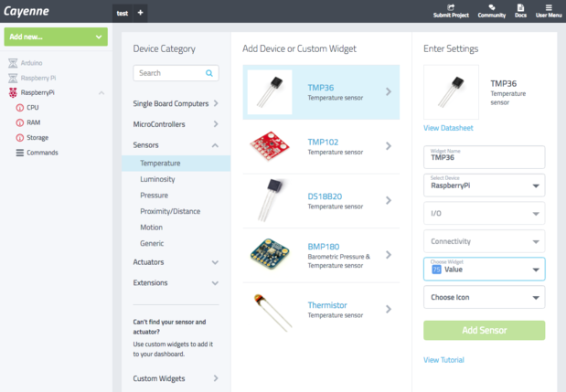Select the Generic subcategory
566x392 pixels.
pyautogui.click(x=152, y=243)
